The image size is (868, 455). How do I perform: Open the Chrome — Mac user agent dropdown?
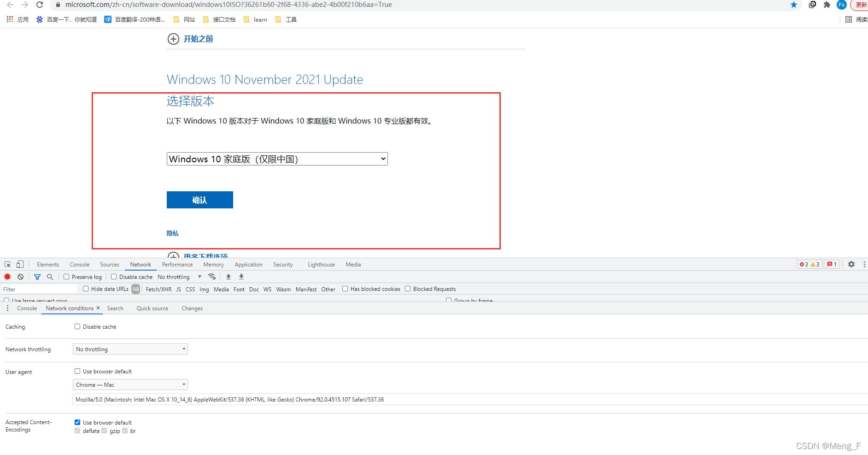click(x=130, y=384)
